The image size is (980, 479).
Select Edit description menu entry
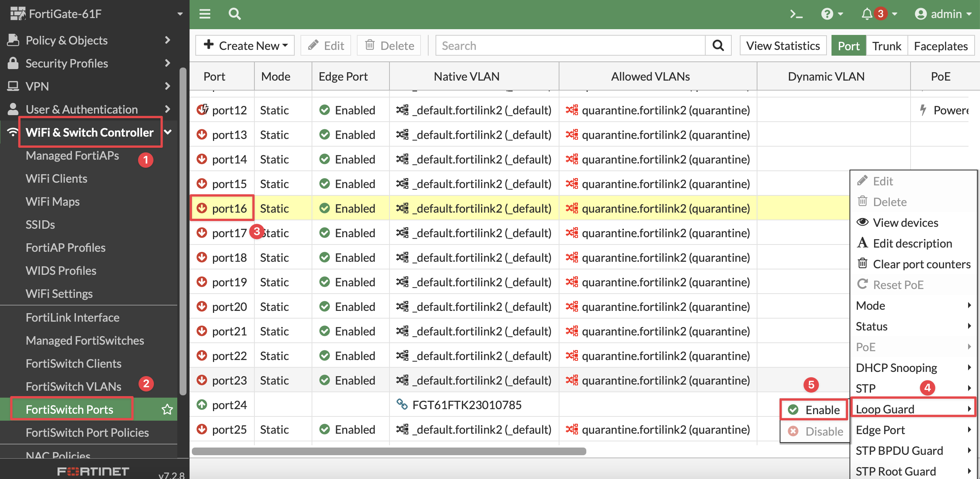913,243
